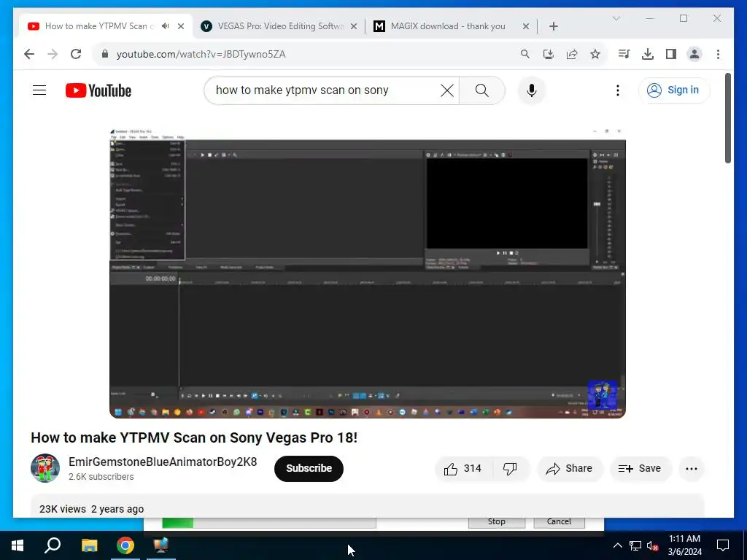Screen dimensions: 747x560
Task: Click the address bar search magnifier icon
Action: (525, 54)
